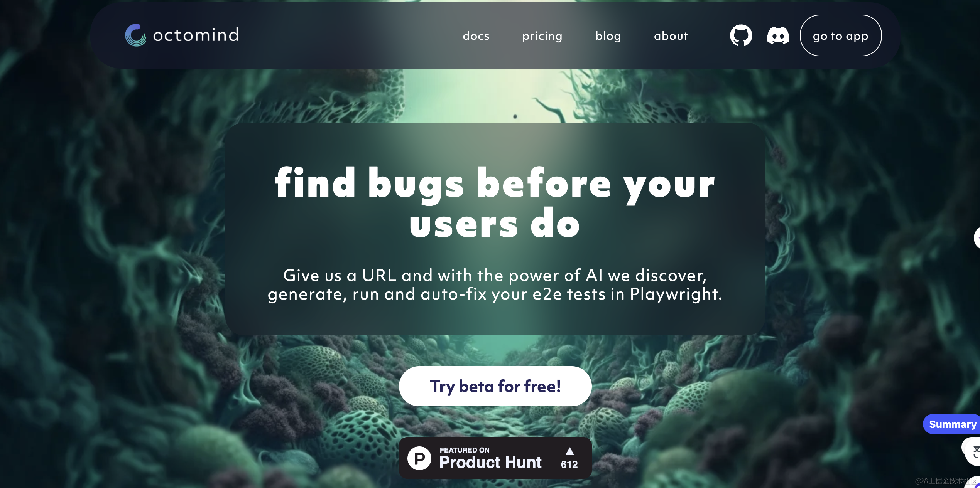Click the 612 upvote count
Image resolution: width=980 pixels, height=488 pixels.
click(569, 464)
